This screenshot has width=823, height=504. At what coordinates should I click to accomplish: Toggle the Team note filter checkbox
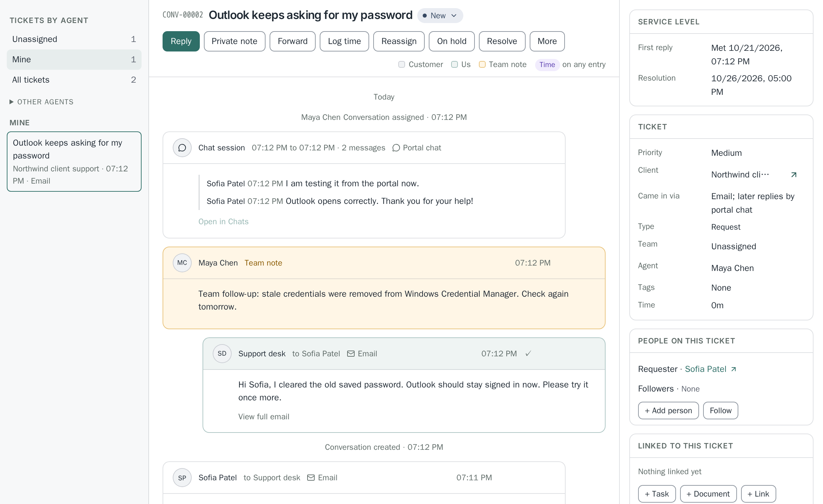pos(482,64)
